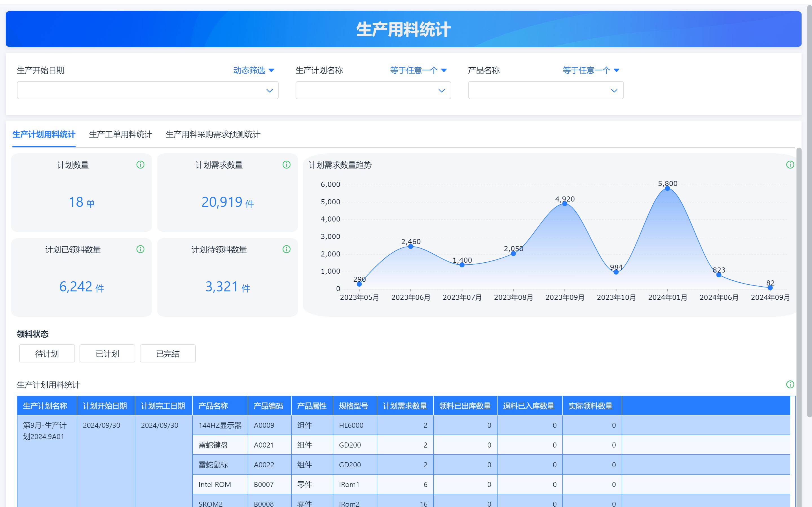Toggle the 待计划 material status filter
The height and width of the screenshot is (507, 812).
click(47, 353)
